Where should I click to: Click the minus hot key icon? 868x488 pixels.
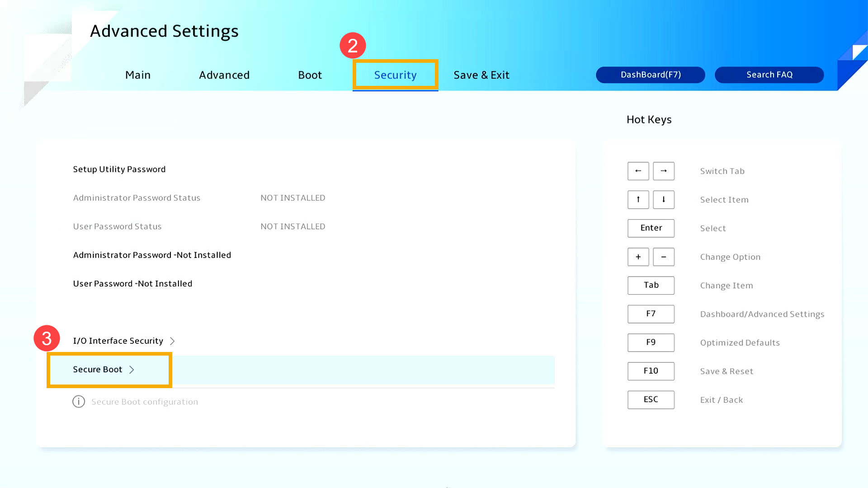[663, 257]
